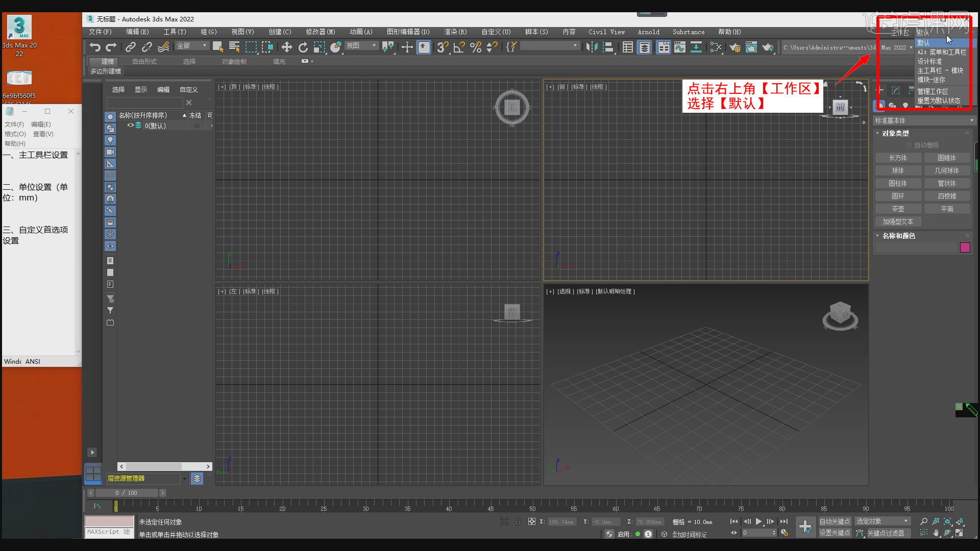The height and width of the screenshot is (551, 980).
Task: Toggle visibility eye of layer 0(默认)
Action: coord(130,126)
